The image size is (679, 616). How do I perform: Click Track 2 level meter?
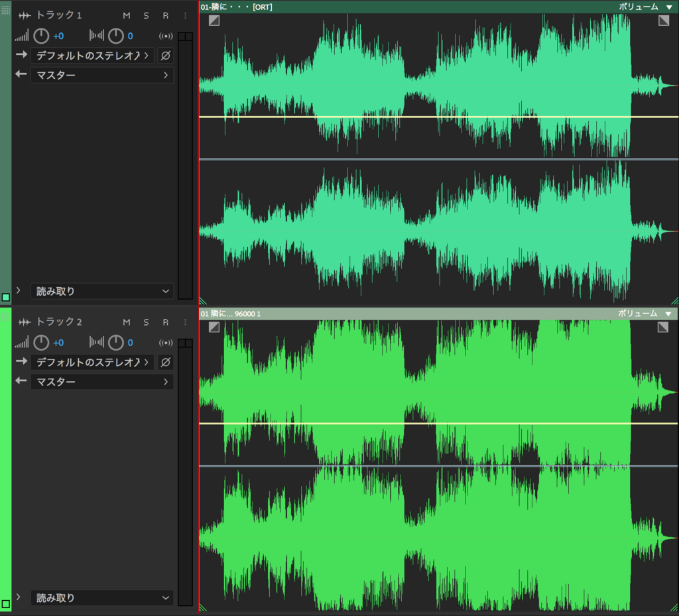186,472
